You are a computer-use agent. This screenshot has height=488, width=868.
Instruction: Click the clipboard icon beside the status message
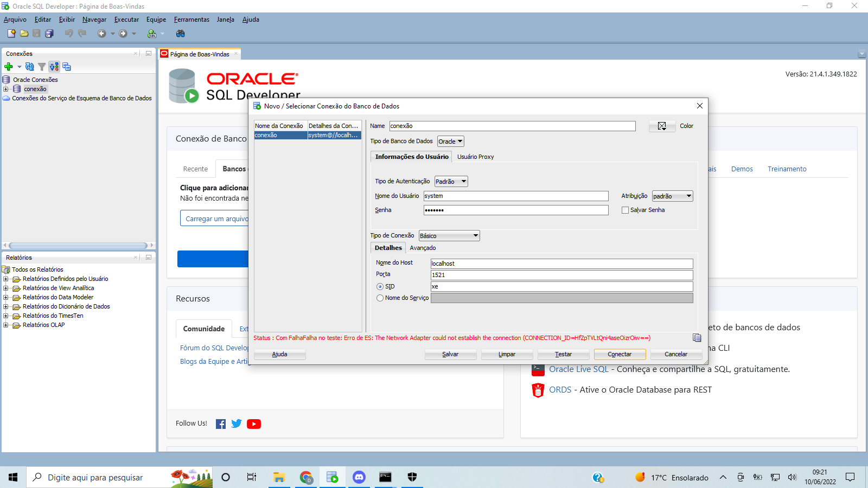(697, 338)
